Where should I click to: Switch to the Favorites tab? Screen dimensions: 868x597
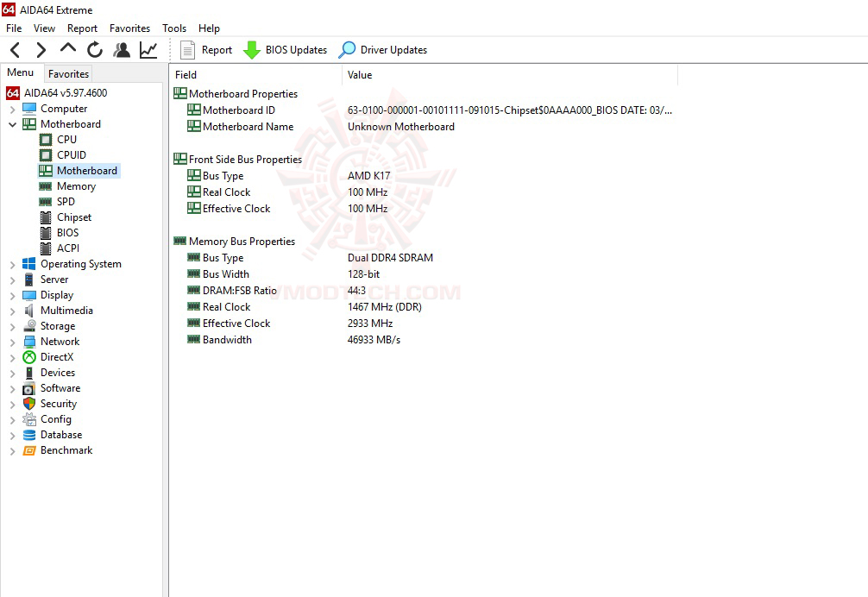coord(68,73)
